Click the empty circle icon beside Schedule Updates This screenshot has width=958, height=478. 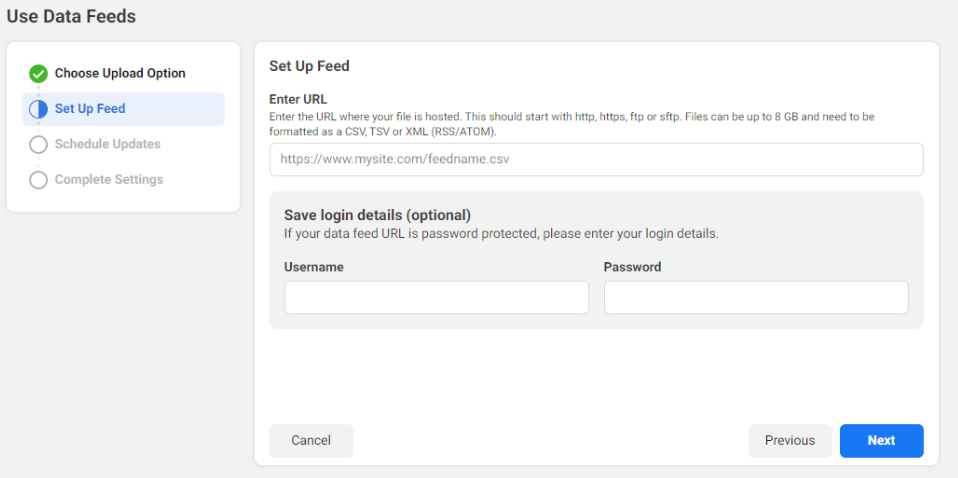click(x=39, y=145)
